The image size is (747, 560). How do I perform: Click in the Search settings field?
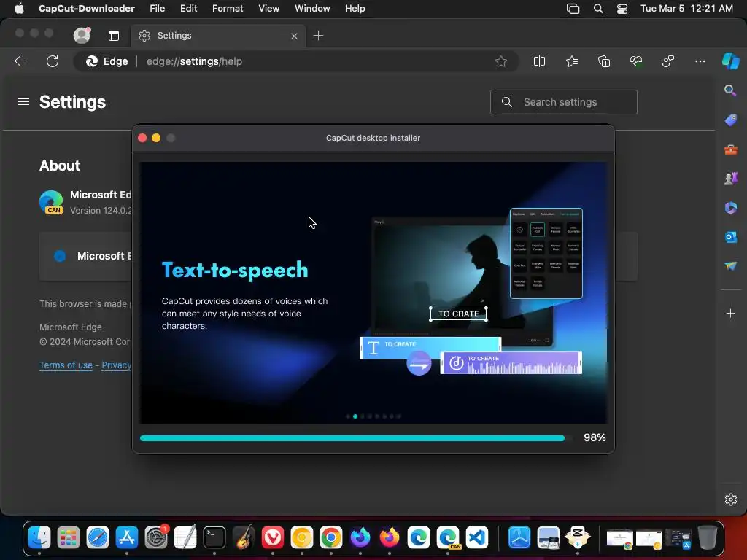(x=564, y=102)
